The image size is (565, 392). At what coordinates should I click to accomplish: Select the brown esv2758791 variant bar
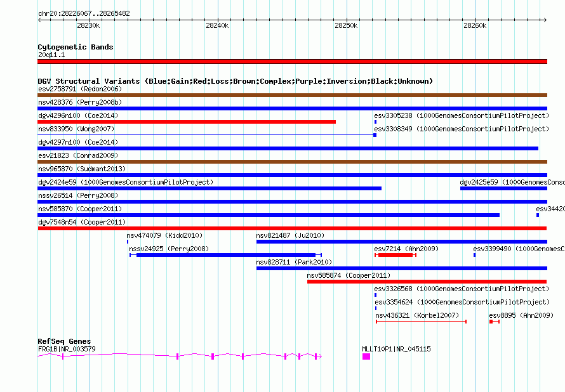(292, 95)
